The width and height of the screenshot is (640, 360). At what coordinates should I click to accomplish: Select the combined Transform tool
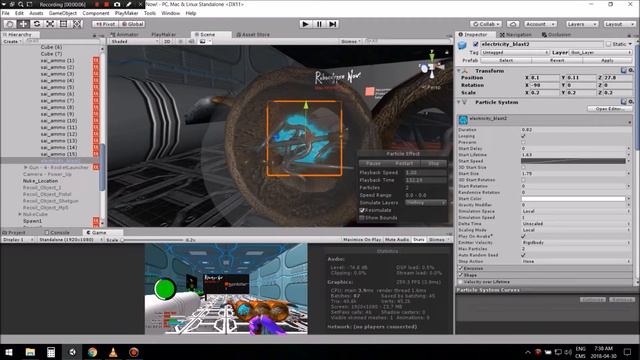[x=77, y=24]
